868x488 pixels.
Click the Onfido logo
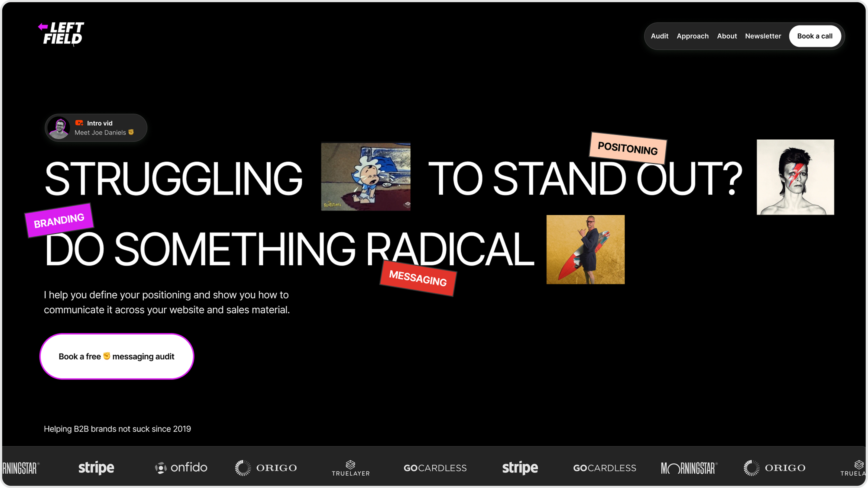tap(181, 468)
